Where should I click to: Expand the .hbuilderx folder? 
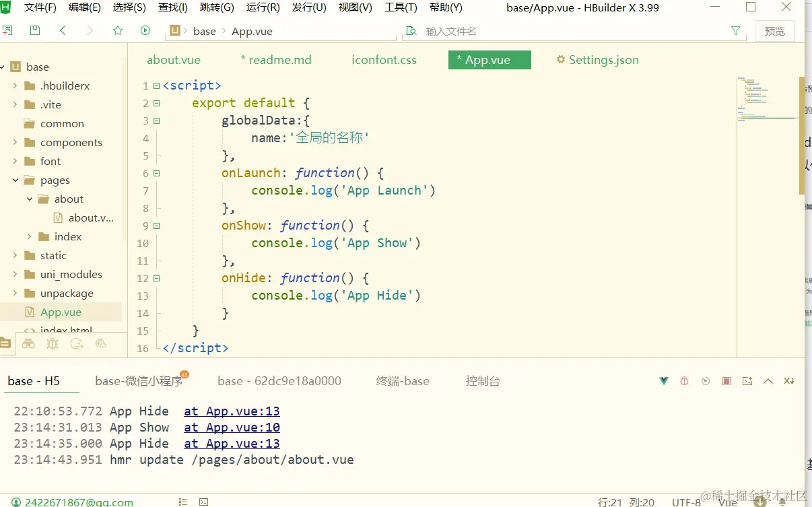pos(15,86)
